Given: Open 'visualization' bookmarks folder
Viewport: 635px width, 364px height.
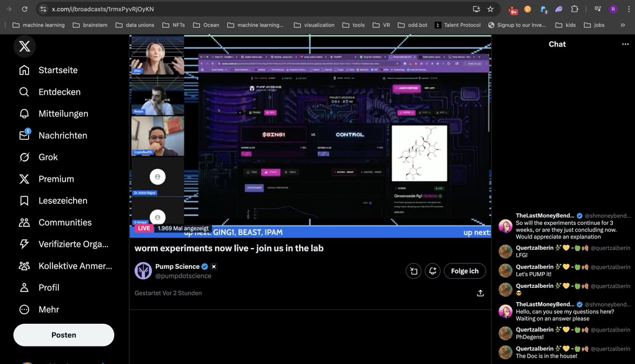Looking at the screenshot, I should point(314,25).
